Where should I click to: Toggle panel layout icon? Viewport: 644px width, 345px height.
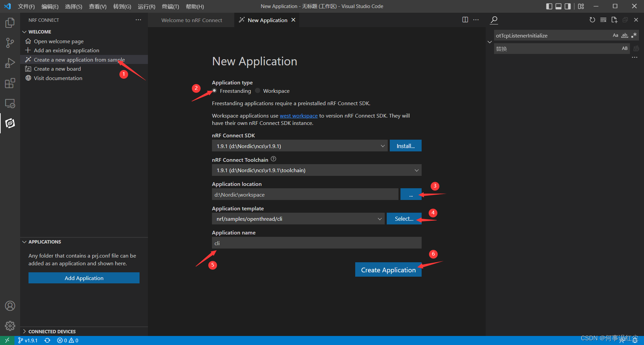(558, 6)
